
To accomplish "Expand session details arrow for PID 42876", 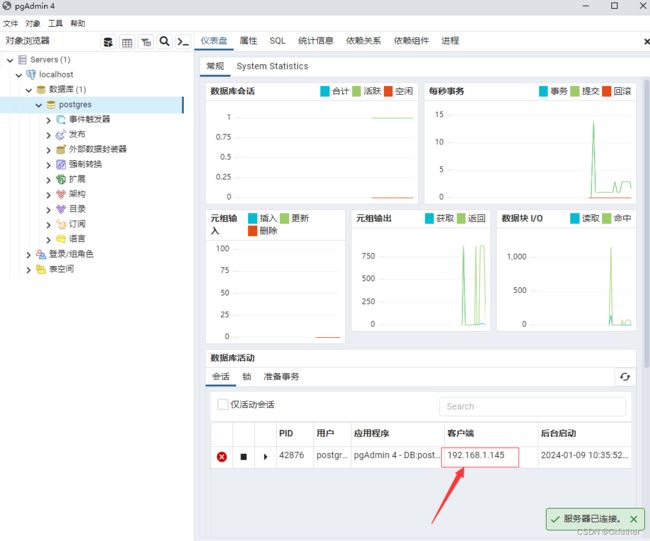I will click(265, 457).
